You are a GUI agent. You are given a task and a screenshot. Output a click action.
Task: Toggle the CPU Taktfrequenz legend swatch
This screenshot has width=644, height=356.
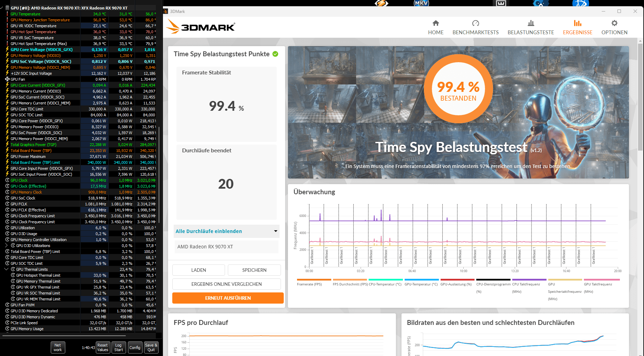click(529, 280)
